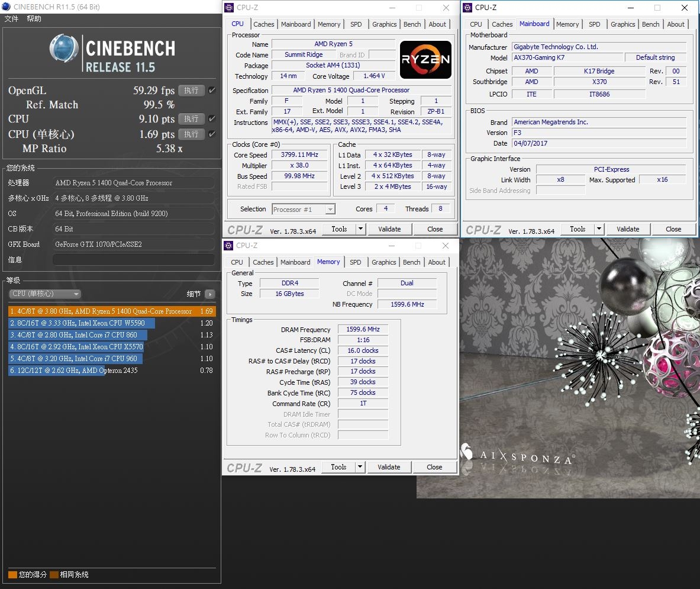The height and width of the screenshot is (589, 700).
Task: Open ranking details with the 细节 arrow
Action: pos(210,294)
